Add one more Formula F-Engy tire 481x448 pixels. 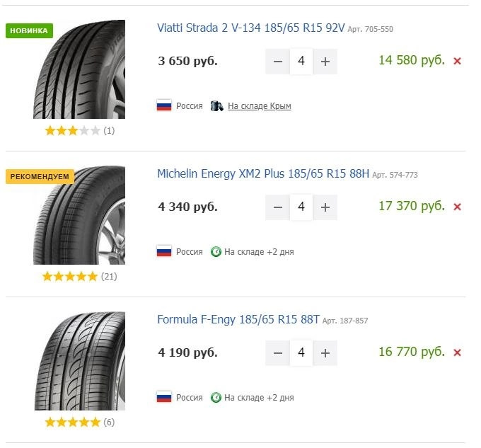click(325, 353)
